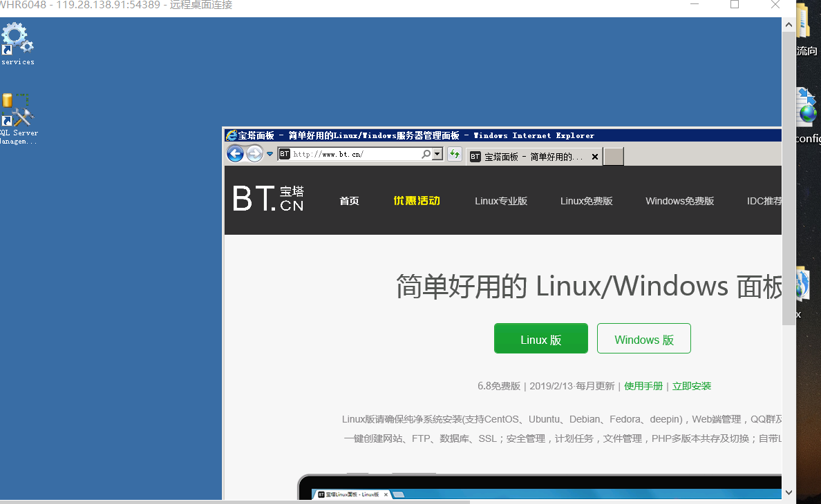Image resolution: width=821 pixels, height=504 pixels.
Task: Click the green Linux 版 button
Action: pos(541,338)
